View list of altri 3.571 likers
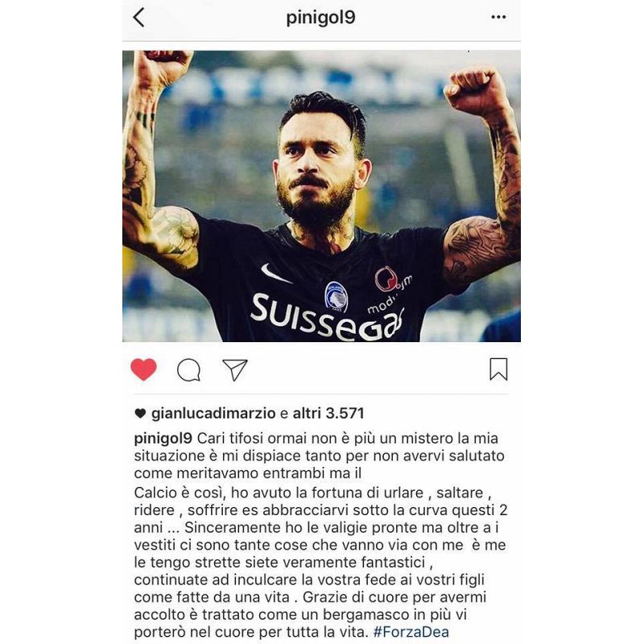The width and height of the screenshot is (644, 644). [328, 413]
